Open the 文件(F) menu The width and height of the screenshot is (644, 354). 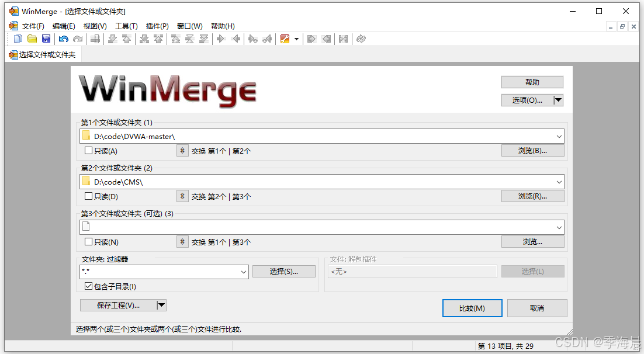(33, 26)
